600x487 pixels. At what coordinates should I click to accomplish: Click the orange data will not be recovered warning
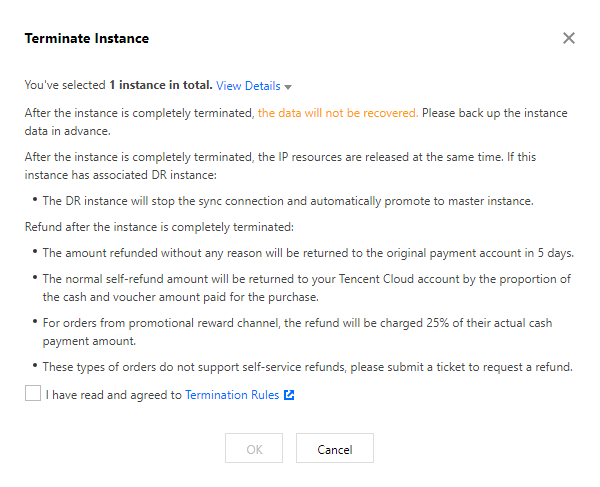point(338,113)
